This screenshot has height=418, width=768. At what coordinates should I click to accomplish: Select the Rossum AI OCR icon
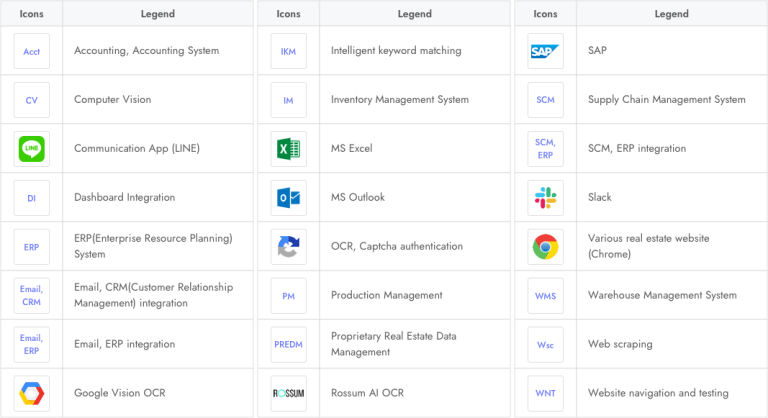(x=288, y=393)
